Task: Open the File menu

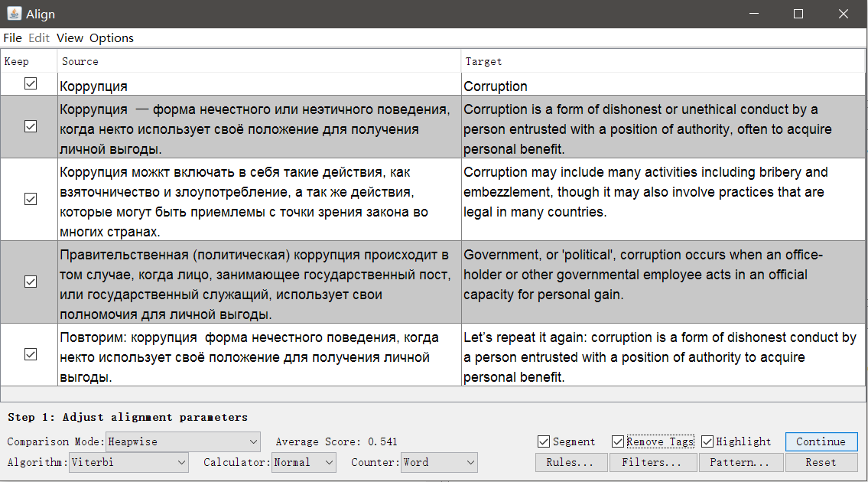Action: (x=13, y=37)
